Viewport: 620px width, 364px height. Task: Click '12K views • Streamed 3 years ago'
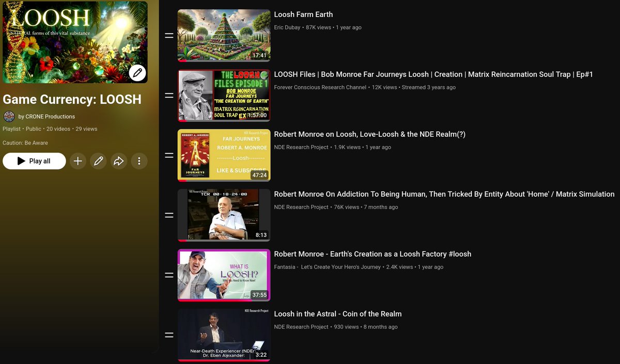[414, 87]
